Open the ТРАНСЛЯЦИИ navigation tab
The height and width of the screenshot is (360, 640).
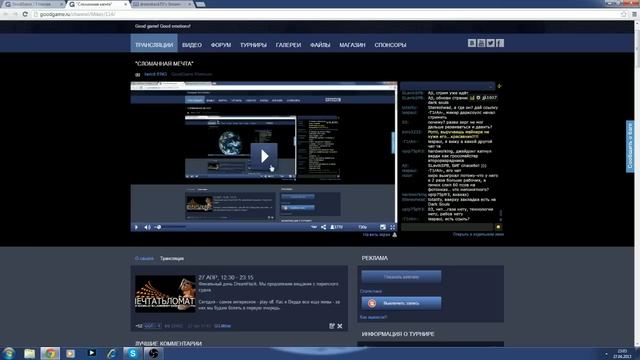[154, 44]
